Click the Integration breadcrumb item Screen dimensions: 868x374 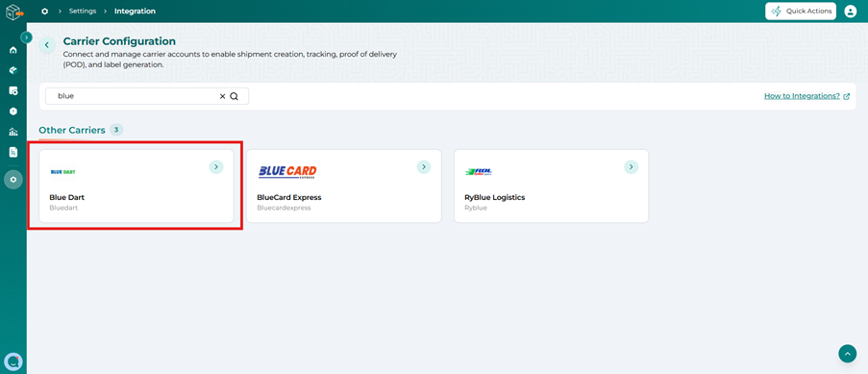click(x=136, y=12)
